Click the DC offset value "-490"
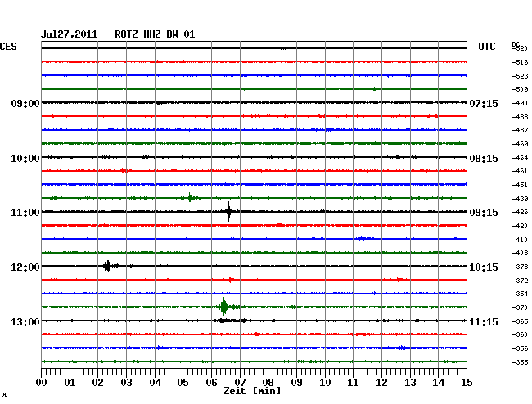 point(520,103)
